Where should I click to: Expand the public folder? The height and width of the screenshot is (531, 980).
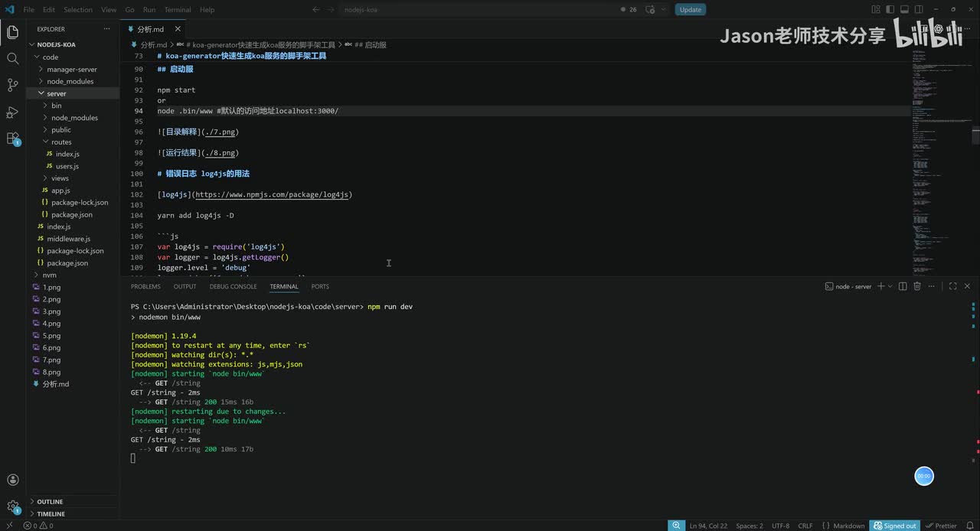(x=61, y=130)
